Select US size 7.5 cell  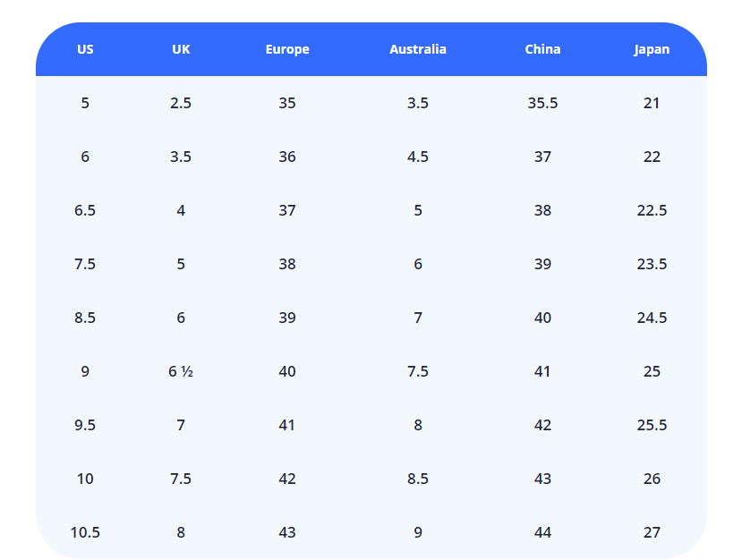[x=85, y=264]
